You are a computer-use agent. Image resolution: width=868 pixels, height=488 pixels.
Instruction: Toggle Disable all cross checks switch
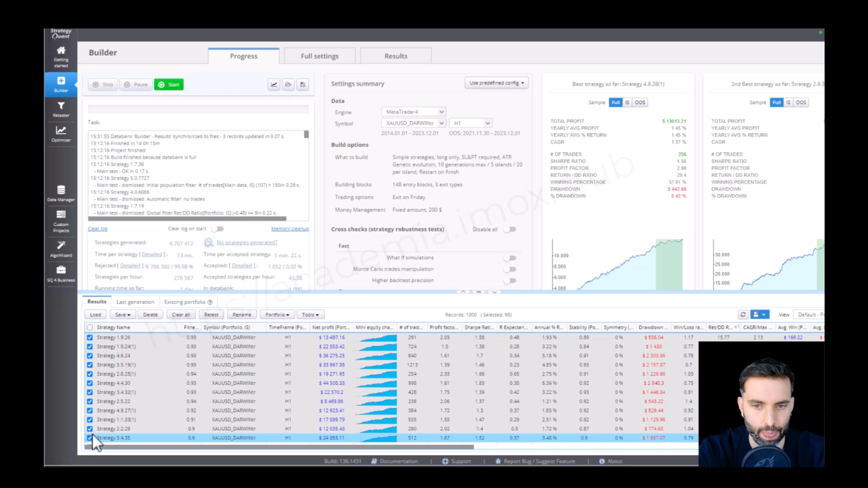510,230
